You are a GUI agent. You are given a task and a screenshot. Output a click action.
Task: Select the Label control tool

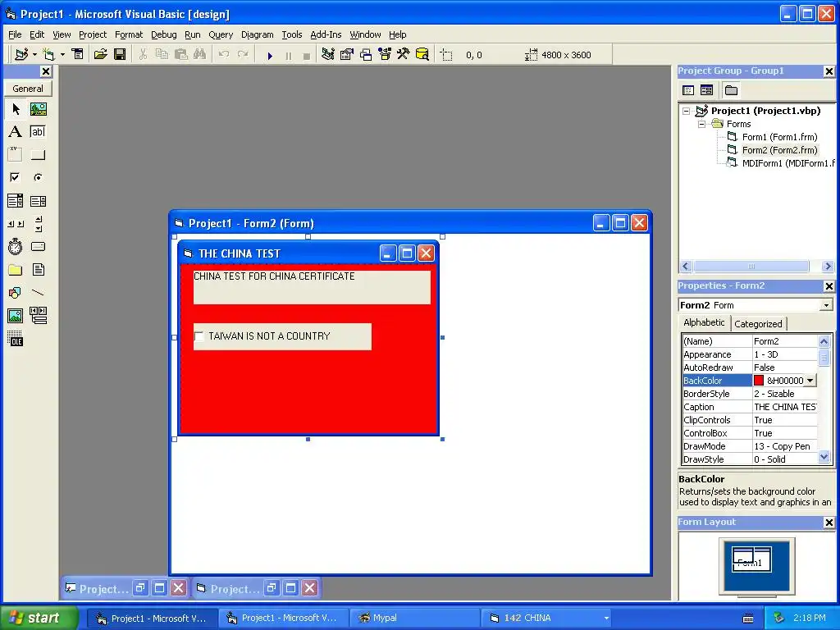[x=16, y=132]
